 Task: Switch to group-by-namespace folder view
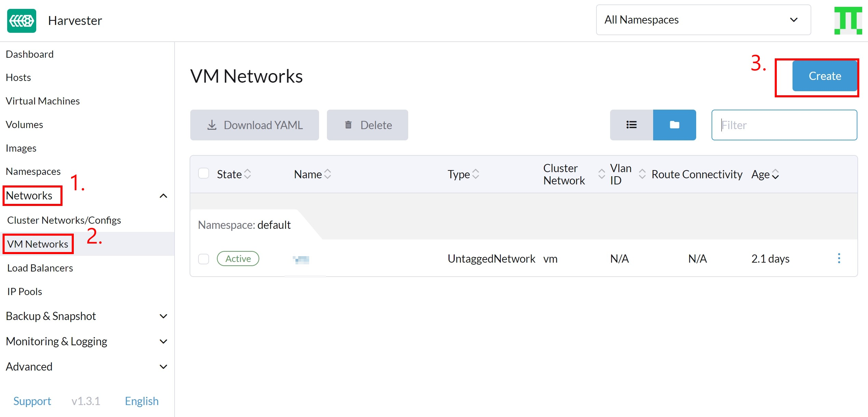point(674,125)
